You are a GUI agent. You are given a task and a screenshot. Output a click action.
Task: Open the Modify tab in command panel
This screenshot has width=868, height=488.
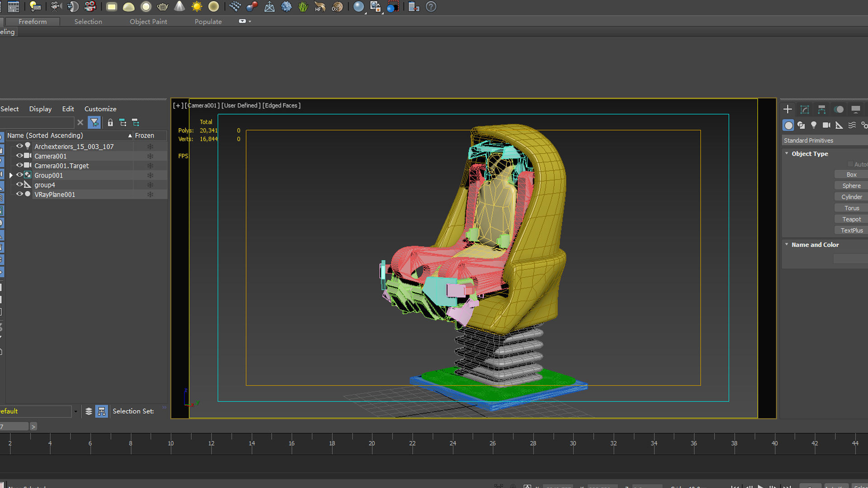(805, 109)
